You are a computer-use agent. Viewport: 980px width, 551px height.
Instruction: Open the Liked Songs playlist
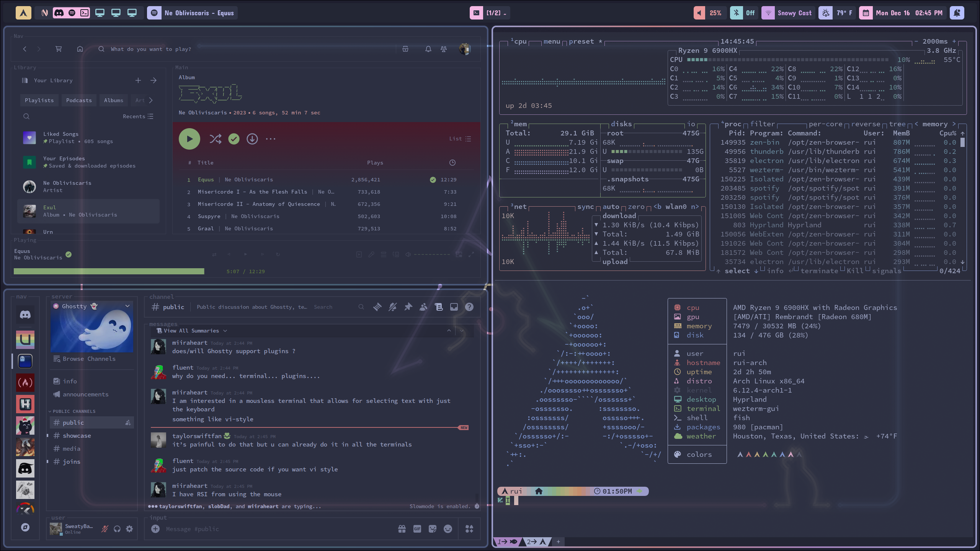click(88, 138)
